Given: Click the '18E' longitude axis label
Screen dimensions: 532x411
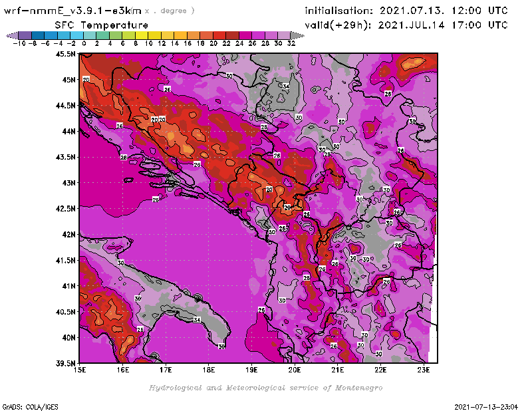Looking at the screenshot, I should (x=209, y=370).
